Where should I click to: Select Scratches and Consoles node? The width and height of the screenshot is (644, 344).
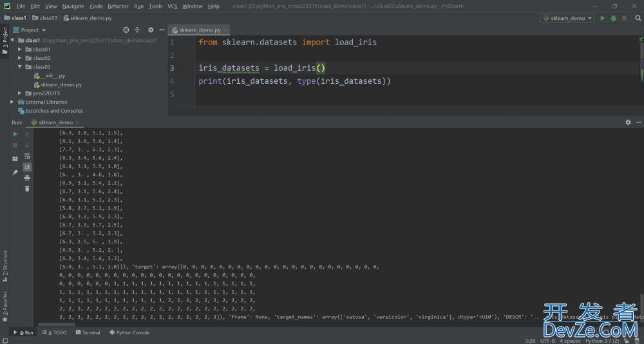tap(50, 111)
